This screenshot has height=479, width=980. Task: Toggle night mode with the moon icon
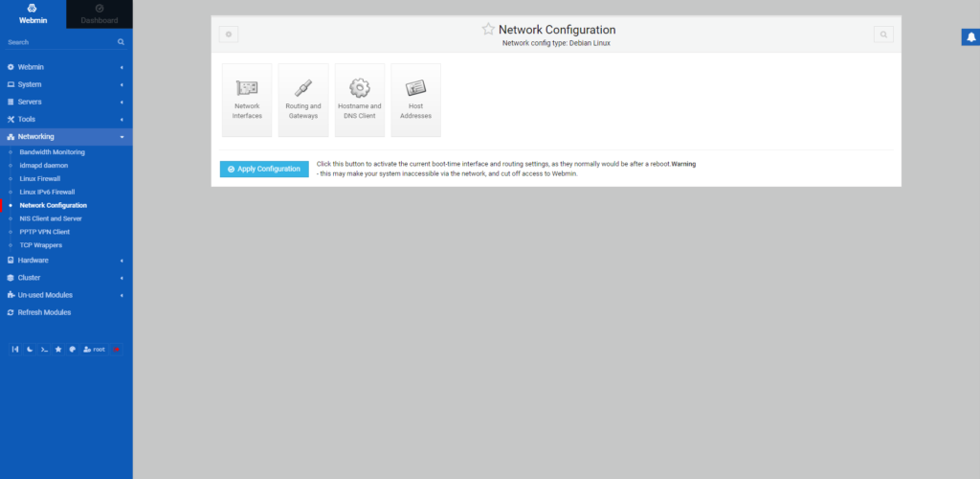point(30,350)
